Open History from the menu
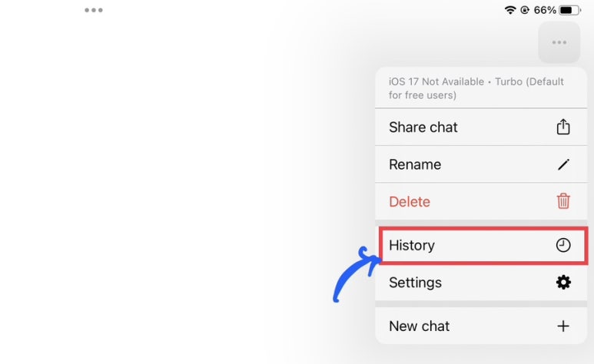Screen dimensions: 594x364 tap(483, 245)
